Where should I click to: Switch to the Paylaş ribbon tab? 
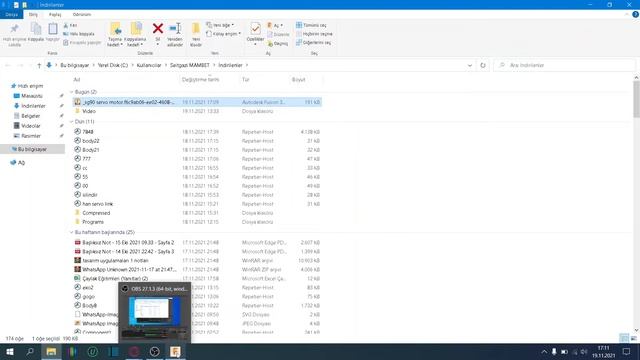55,14
